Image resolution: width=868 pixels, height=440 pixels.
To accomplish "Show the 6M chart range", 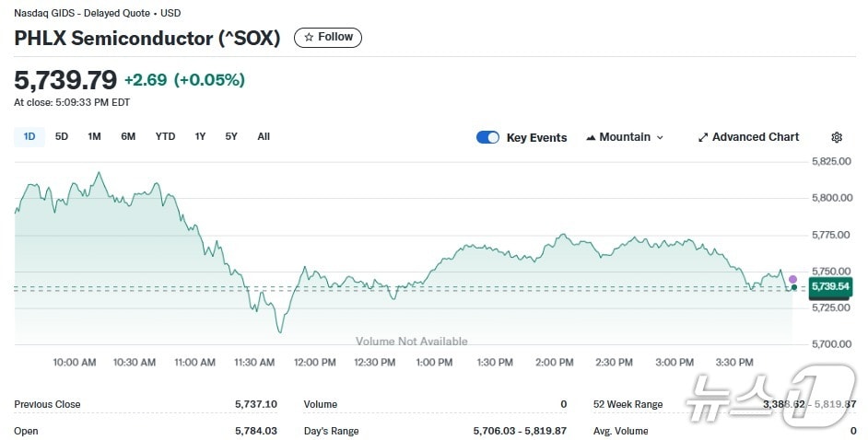I will pos(128,136).
